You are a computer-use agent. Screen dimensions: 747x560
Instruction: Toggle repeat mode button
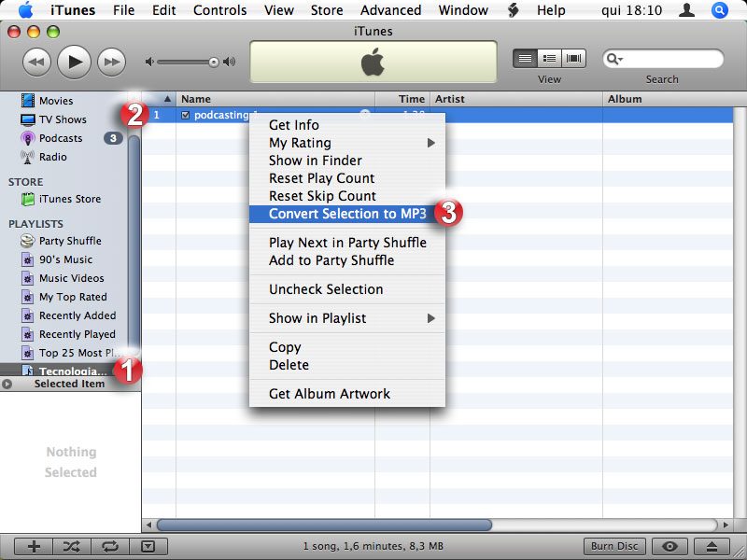(109, 546)
